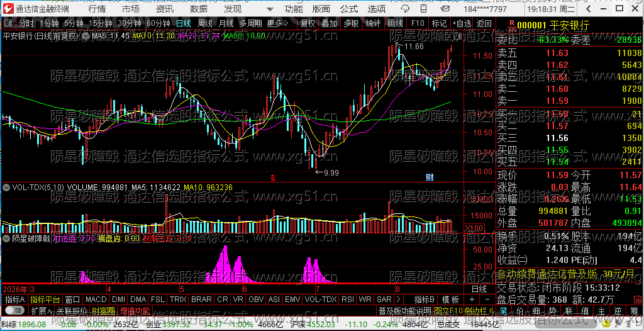Viewport: 644px width, 331px height.
Task: Switch to the 1分钟 period
Action: (50, 24)
